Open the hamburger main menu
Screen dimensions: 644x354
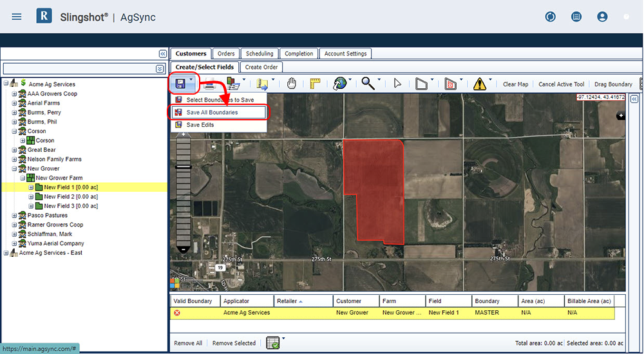click(x=17, y=17)
